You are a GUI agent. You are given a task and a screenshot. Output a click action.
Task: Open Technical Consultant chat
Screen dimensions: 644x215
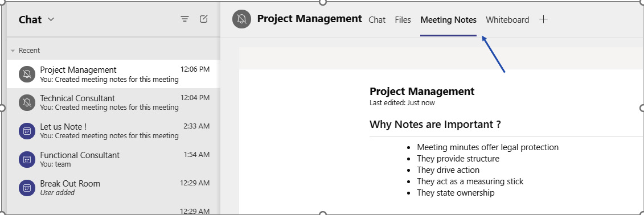(x=113, y=102)
